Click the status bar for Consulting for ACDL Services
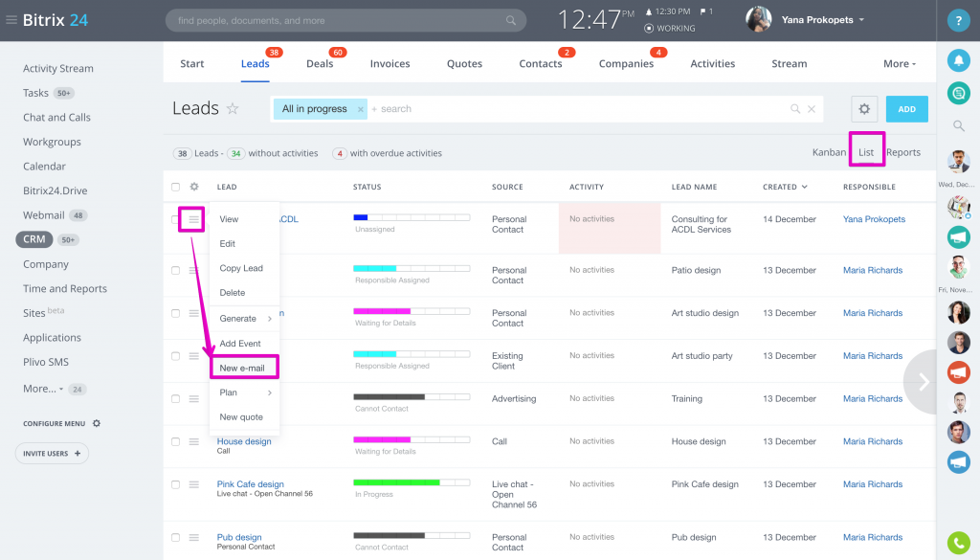The width and height of the screenshot is (980, 560). click(x=412, y=217)
